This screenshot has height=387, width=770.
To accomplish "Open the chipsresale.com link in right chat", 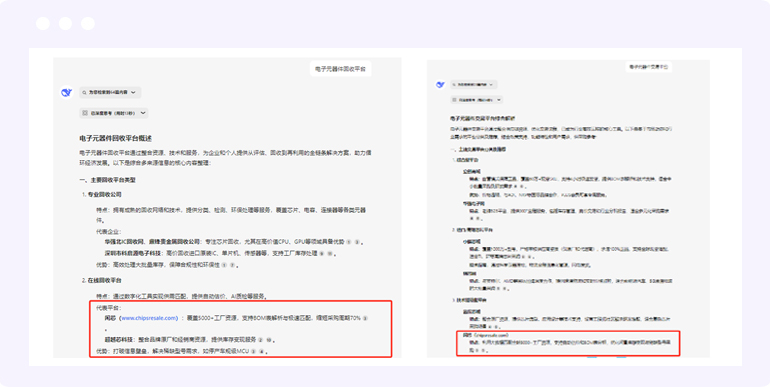I will pyautogui.click(x=491, y=335).
